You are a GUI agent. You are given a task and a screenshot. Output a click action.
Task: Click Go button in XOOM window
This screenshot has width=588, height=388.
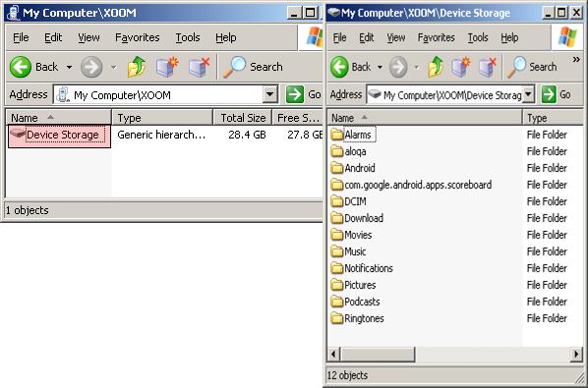(x=303, y=94)
